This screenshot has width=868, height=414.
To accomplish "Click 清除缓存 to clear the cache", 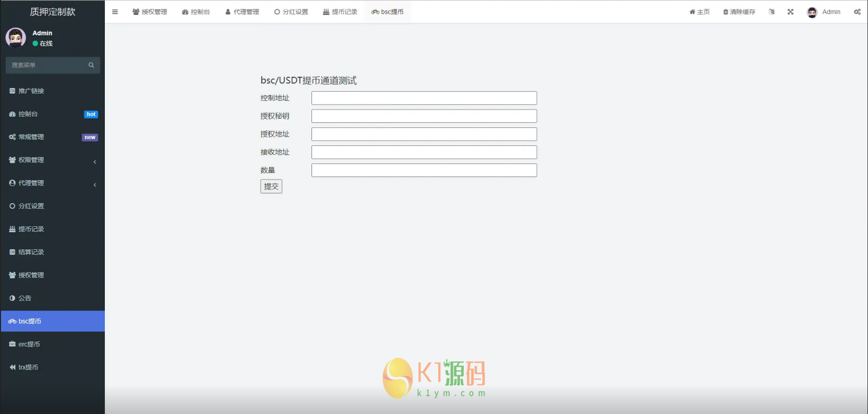I will 739,12.
